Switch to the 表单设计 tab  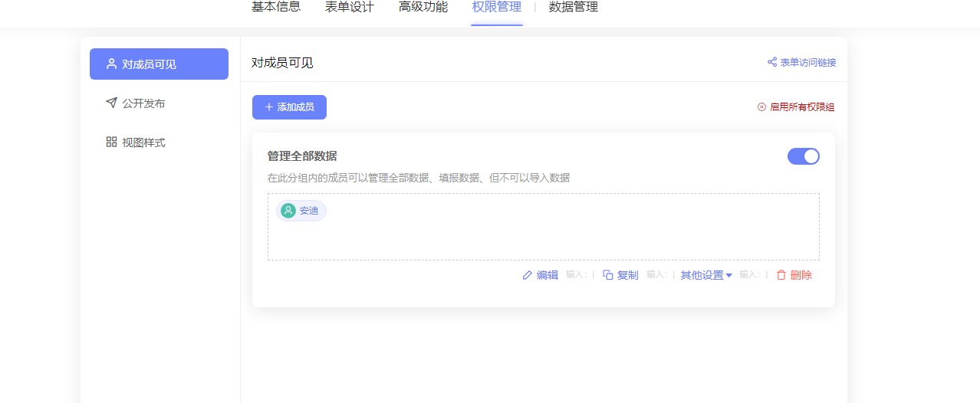point(349,8)
